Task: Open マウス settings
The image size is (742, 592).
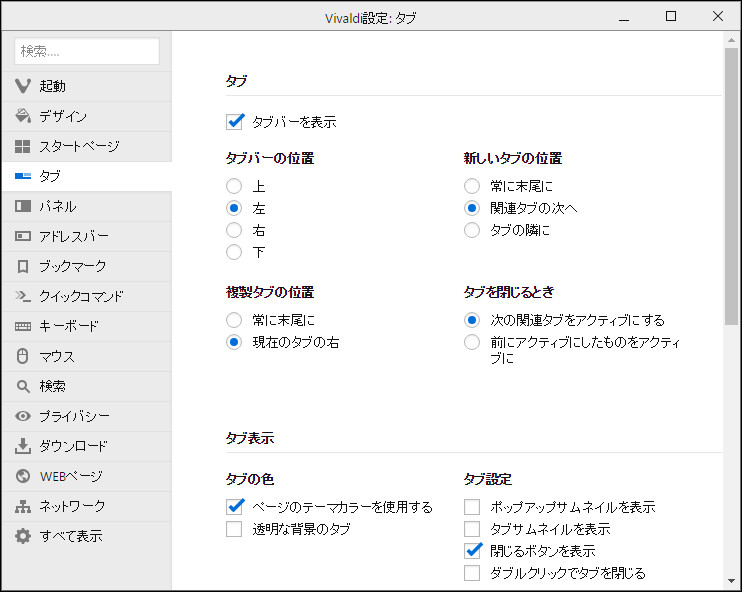Action: click(x=87, y=356)
